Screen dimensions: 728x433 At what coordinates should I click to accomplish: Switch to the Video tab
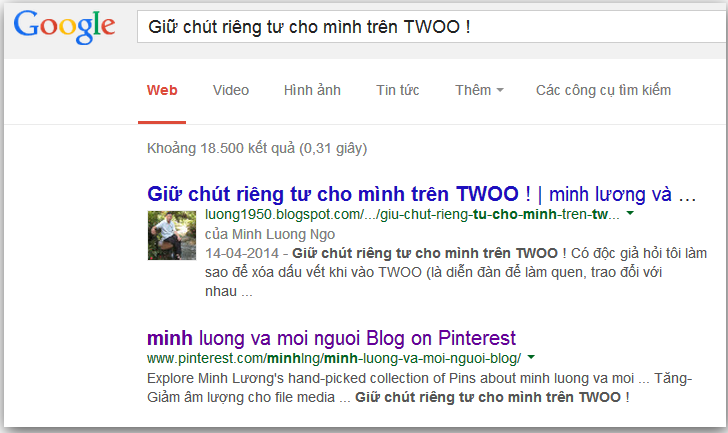click(231, 90)
